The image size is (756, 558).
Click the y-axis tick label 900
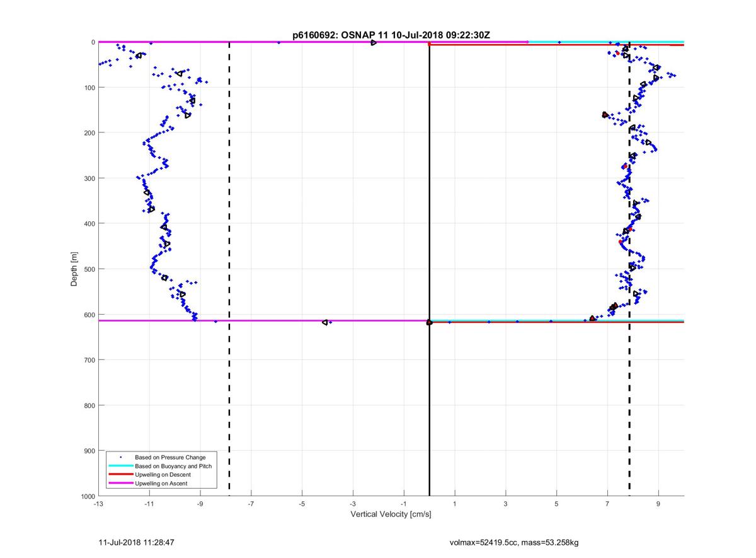[x=89, y=451]
